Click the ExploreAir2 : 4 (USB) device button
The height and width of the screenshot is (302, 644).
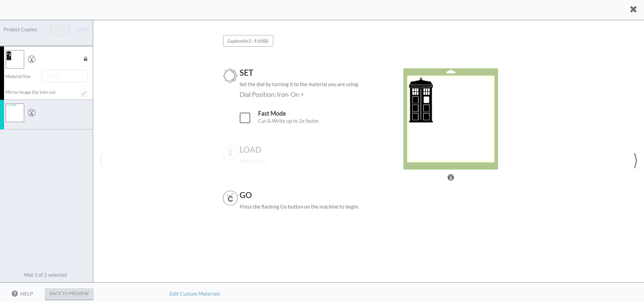click(x=248, y=41)
